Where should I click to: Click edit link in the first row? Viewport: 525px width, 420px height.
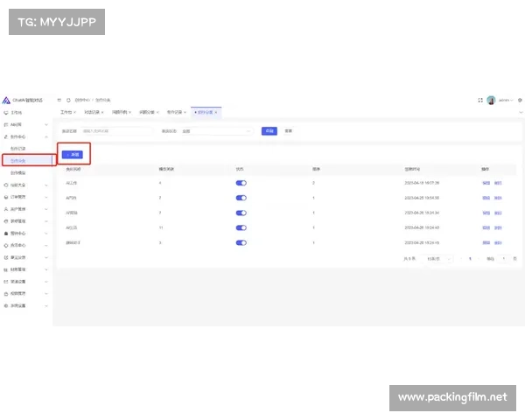[x=486, y=183]
